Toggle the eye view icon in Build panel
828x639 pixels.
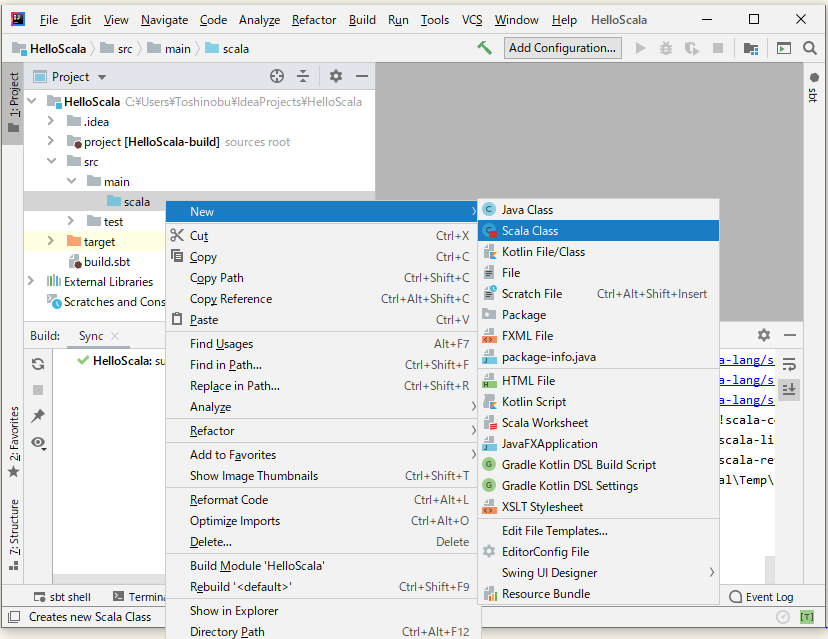[x=38, y=443]
